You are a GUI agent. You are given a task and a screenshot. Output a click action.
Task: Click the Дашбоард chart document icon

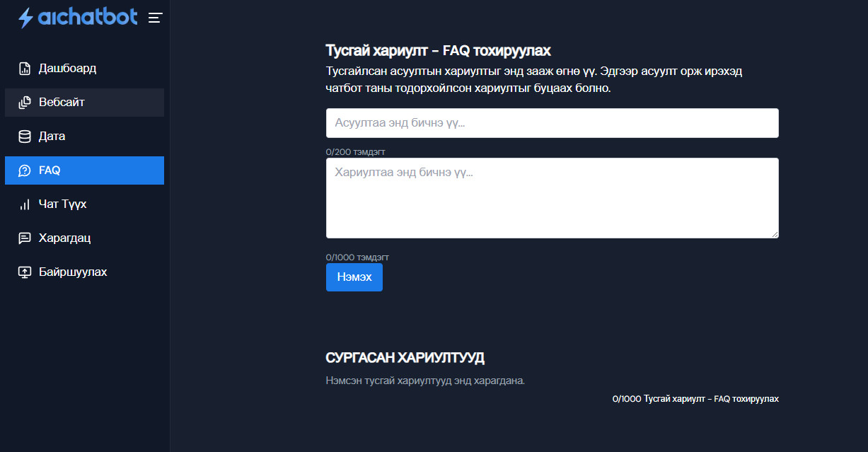[25, 69]
